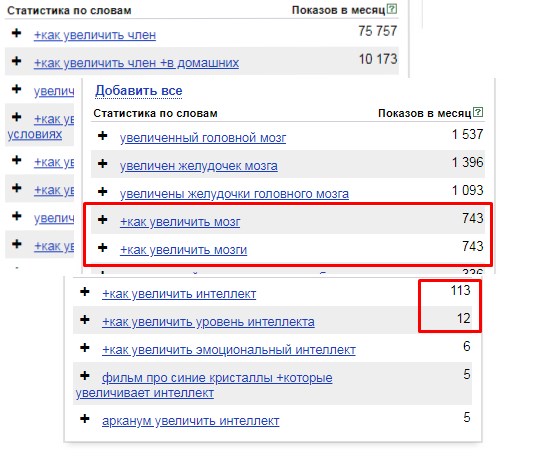Click plus icon for '+как увеличить мозги'
Screen dimensions: 535x462
click(102, 248)
